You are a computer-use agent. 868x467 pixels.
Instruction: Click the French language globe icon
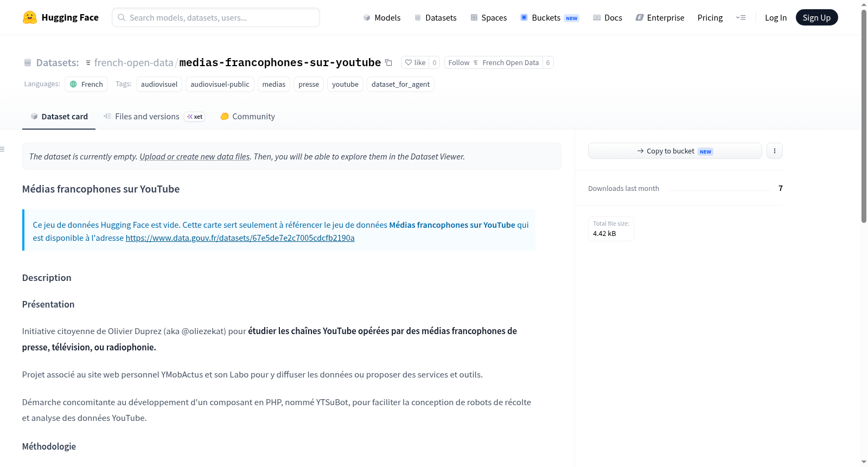[x=73, y=84]
